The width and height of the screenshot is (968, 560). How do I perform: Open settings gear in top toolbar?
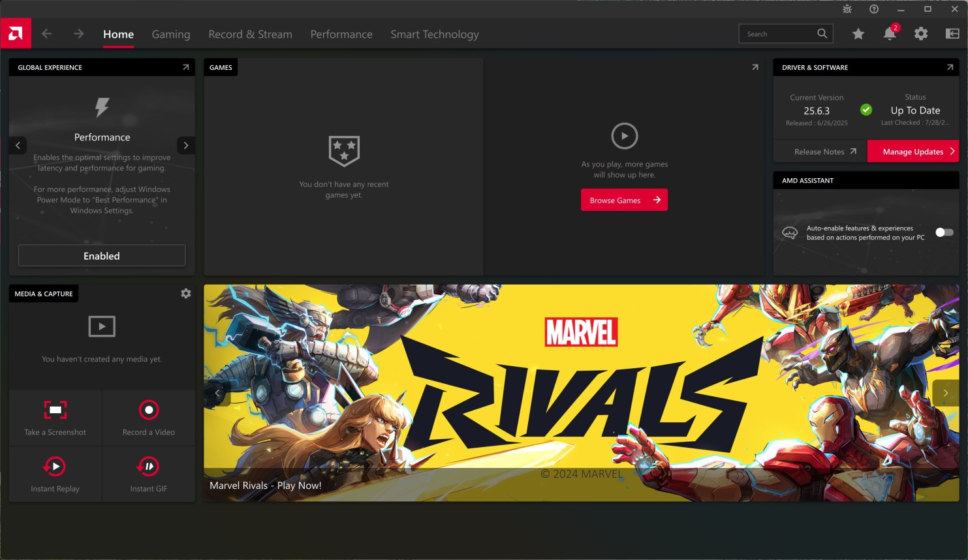click(920, 34)
